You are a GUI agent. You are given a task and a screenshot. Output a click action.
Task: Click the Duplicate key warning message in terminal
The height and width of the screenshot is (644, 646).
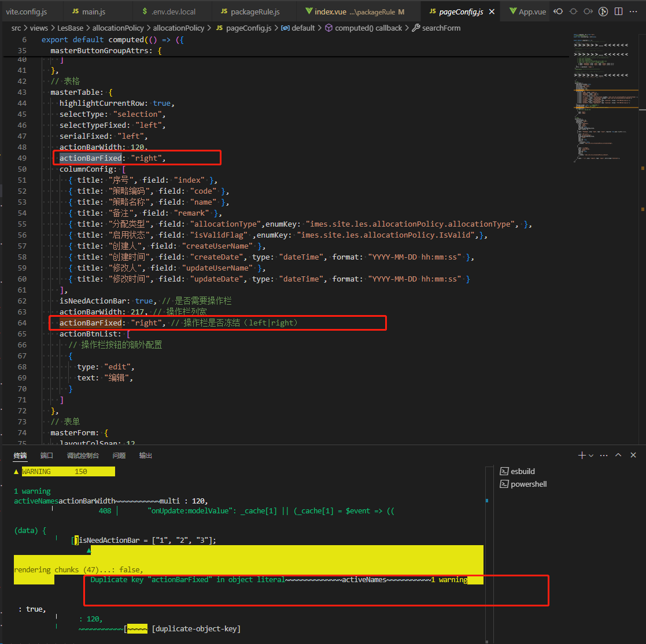click(187, 579)
